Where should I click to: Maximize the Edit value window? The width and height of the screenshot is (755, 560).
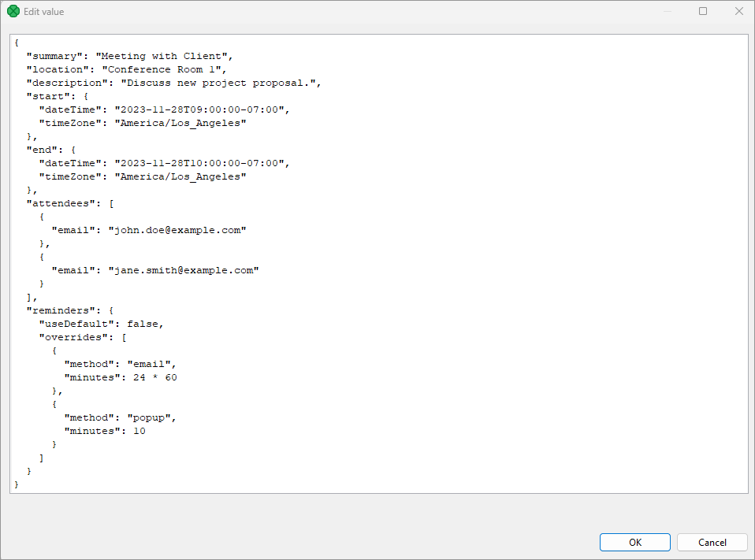pyautogui.click(x=703, y=12)
